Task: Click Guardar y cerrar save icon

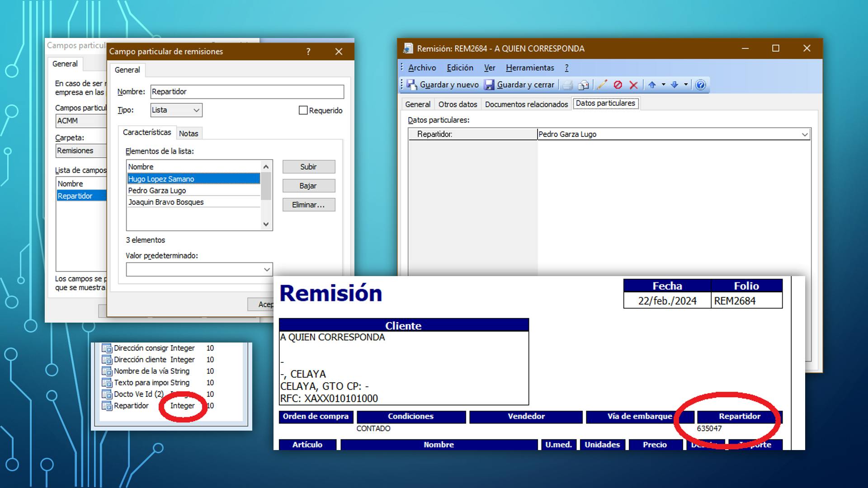Action: (489, 84)
